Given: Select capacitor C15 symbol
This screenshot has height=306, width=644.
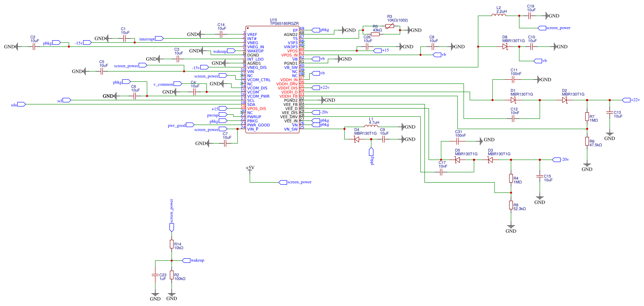Looking at the screenshot, I should point(540,176).
